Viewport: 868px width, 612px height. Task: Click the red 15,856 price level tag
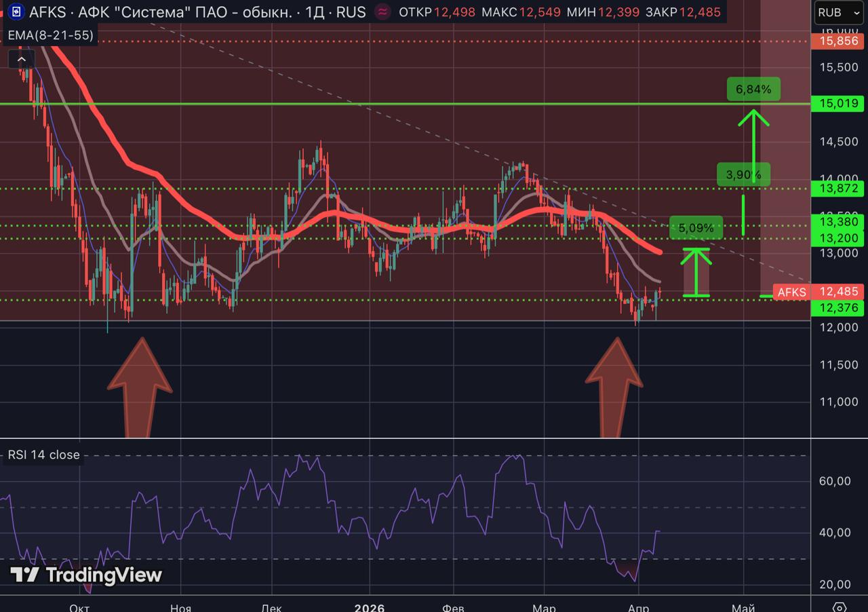(839, 41)
